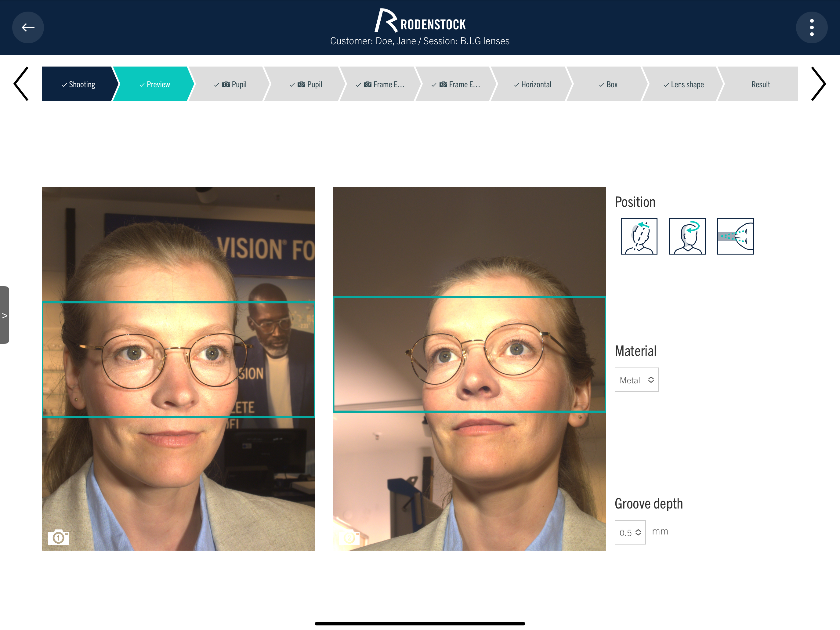Viewport: 840px width, 630px height.
Task: Click the Position heading
Action: click(635, 202)
